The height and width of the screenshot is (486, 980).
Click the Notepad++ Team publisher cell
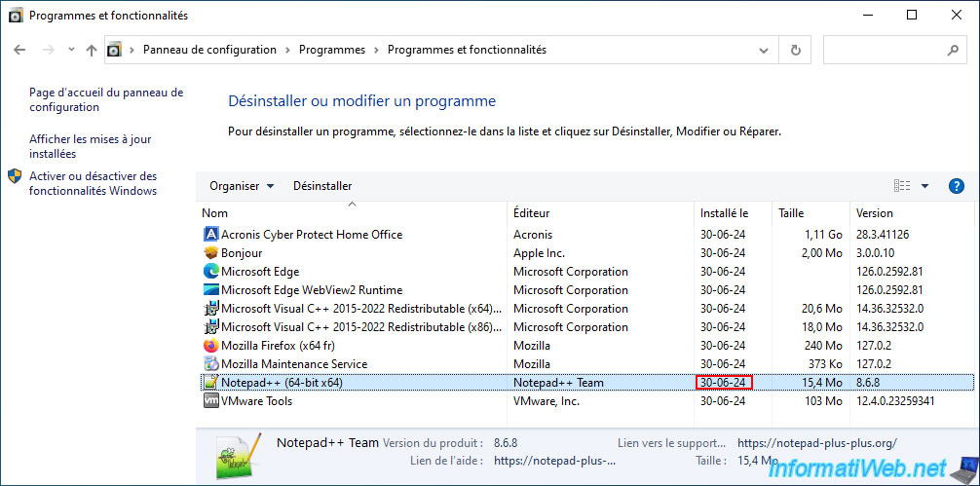(558, 383)
